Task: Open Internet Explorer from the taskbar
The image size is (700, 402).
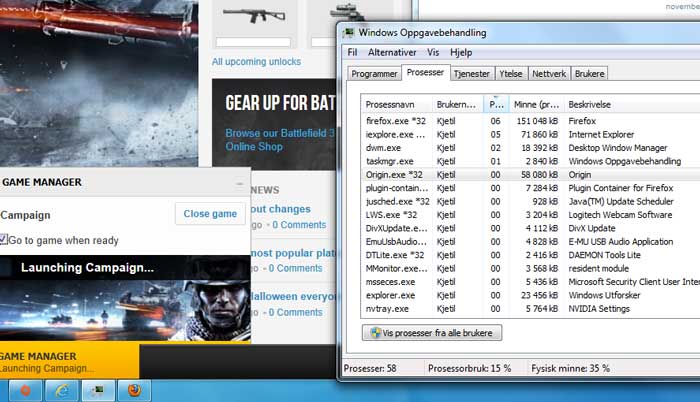Action: [x=62, y=390]
